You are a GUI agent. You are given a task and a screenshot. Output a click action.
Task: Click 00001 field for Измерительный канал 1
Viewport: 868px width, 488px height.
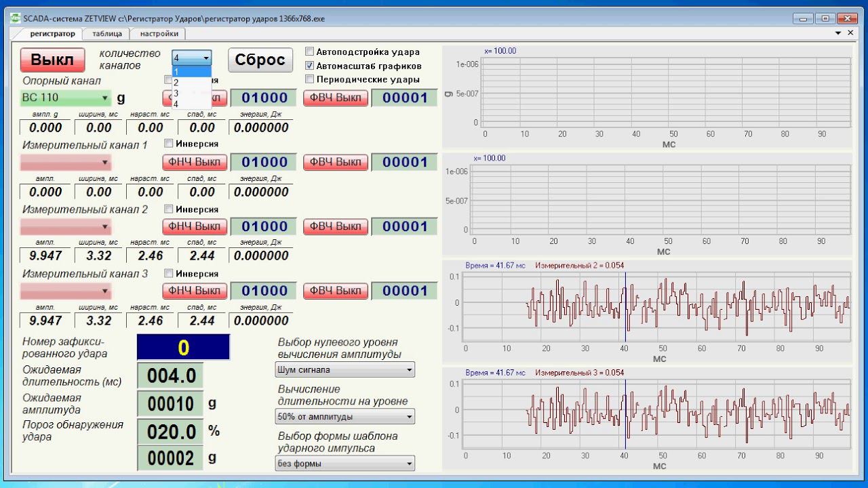coord(405,162)
